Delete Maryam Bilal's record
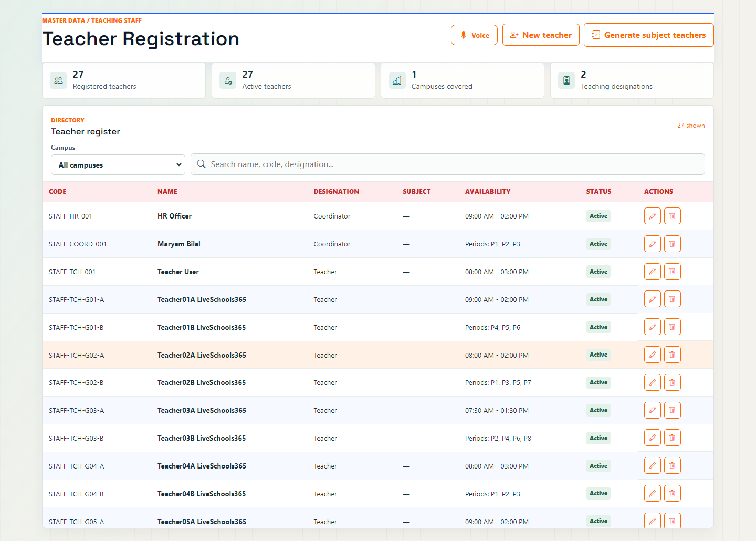The image size is (756, 541). click(672, 244)
